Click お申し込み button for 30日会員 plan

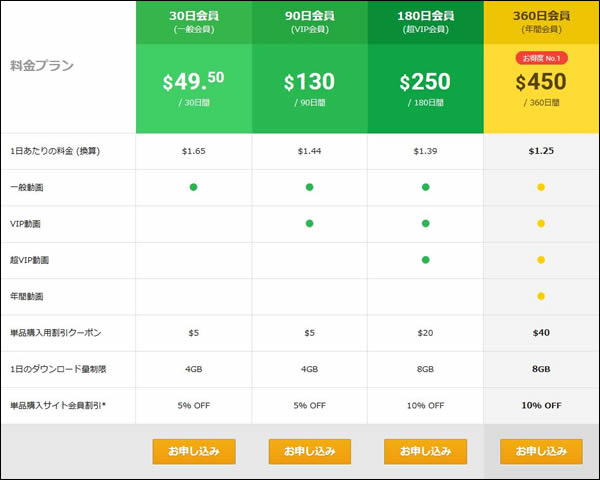(x=194, y=451)
